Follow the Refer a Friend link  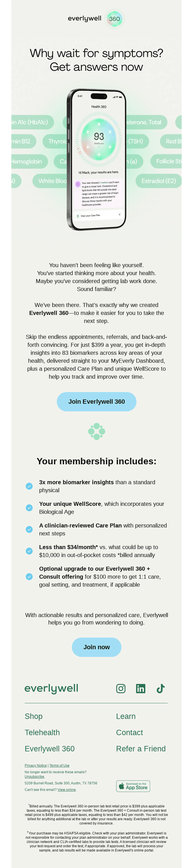pyautogui.click(x=141, y=749)
